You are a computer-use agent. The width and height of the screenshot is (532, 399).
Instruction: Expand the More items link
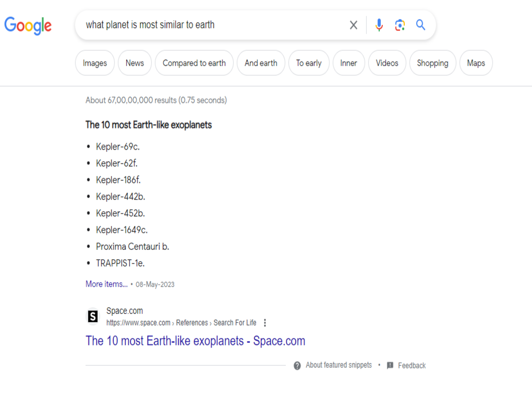pos(107,284)
